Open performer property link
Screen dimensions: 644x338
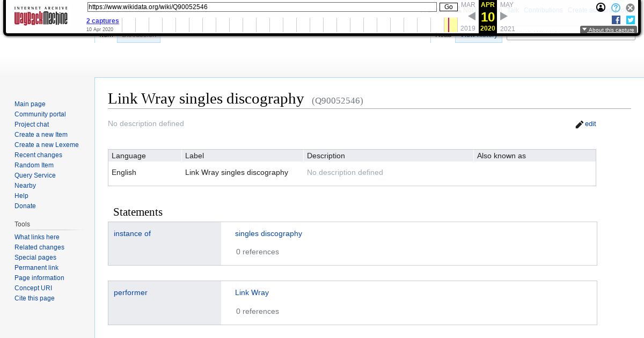click(x=130, y=292)
